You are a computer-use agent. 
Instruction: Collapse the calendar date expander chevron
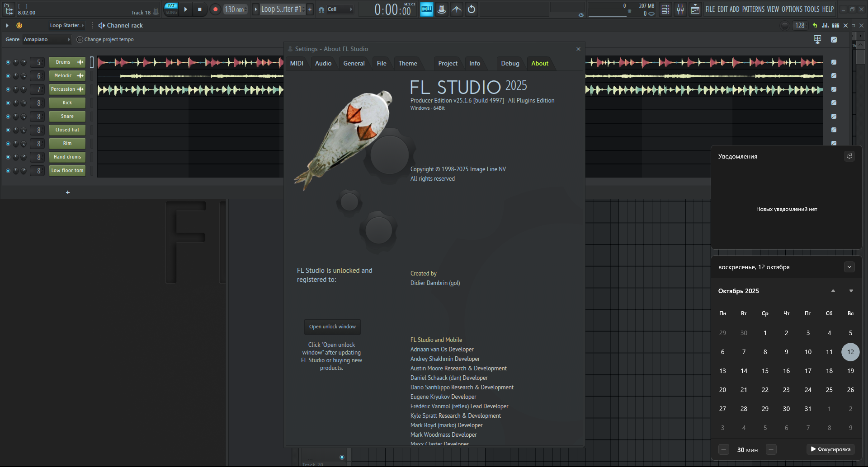(x=849, y=267)
